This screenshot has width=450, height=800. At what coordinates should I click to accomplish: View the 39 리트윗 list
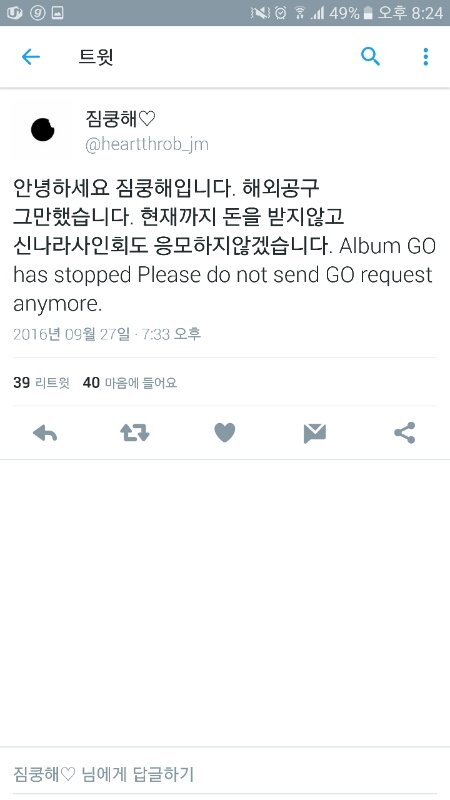coord(41,382)
